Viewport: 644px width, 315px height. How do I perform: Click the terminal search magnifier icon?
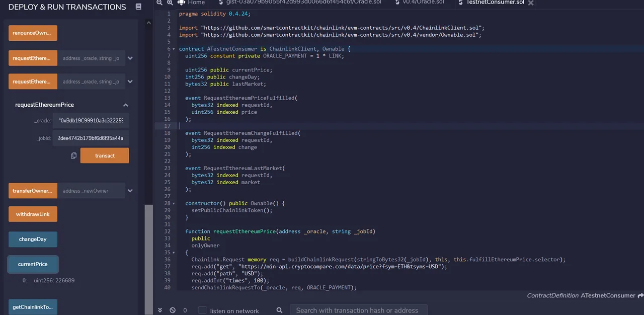pos(280,310)
